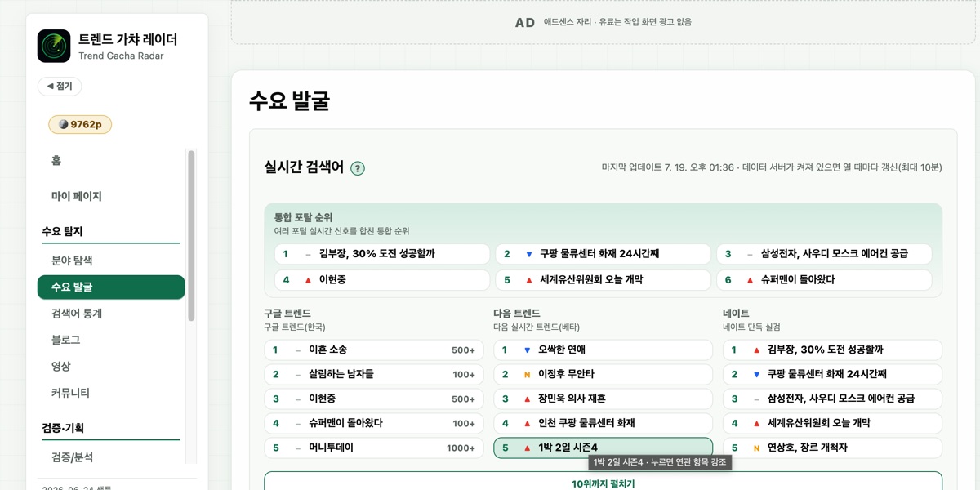Select integrated rank 2 쿠팡 물류센터 화재 24시간째
980x490 pixels.
pos(603,254)
